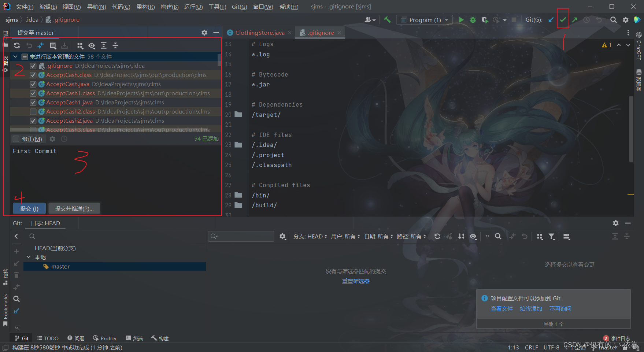
Task: Refresh the commit changes list
Action: point(17,45)
